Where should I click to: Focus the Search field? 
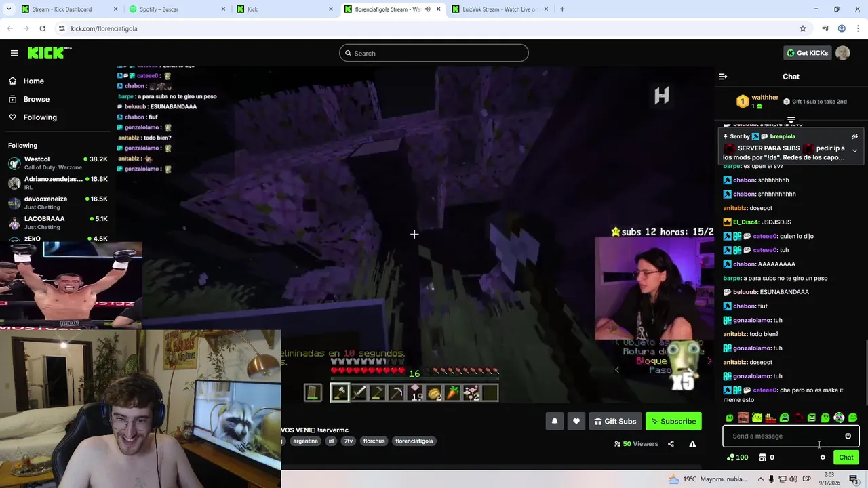tap(434, 53)
